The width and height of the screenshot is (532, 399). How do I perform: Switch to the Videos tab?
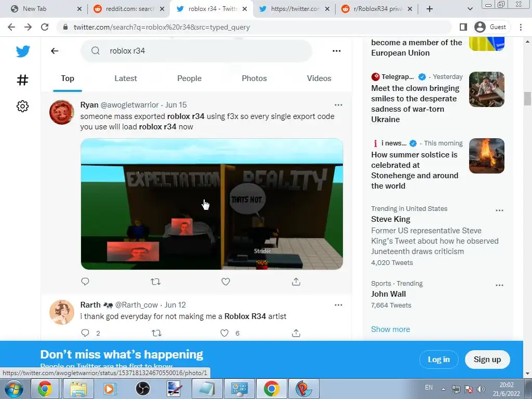(x=319, y=78)
